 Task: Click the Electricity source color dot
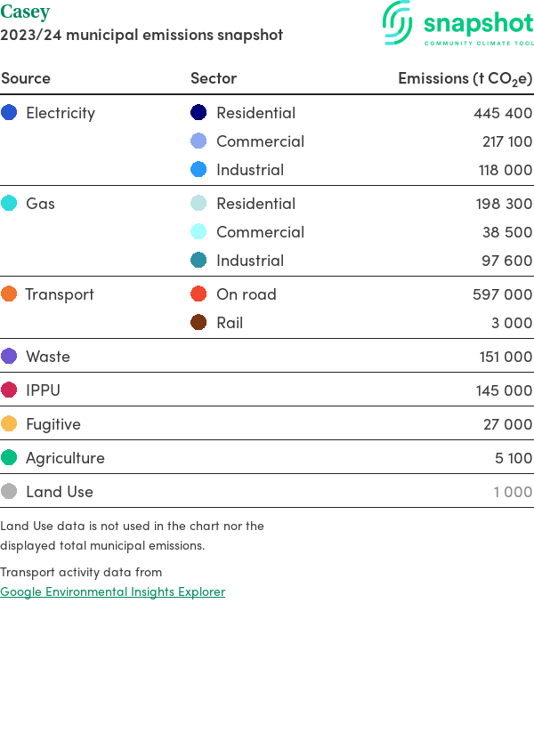(9, 113)
